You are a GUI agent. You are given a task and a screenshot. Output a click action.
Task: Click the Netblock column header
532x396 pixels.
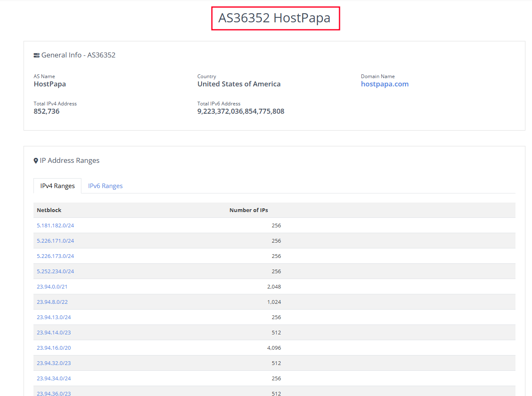(x=49, y=210)
